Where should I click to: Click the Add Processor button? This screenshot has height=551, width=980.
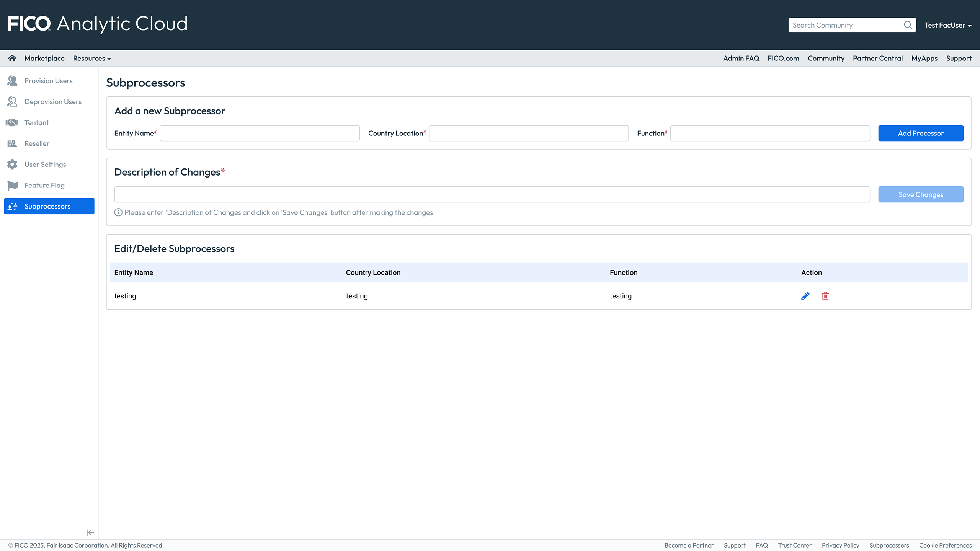click(921, 133)
